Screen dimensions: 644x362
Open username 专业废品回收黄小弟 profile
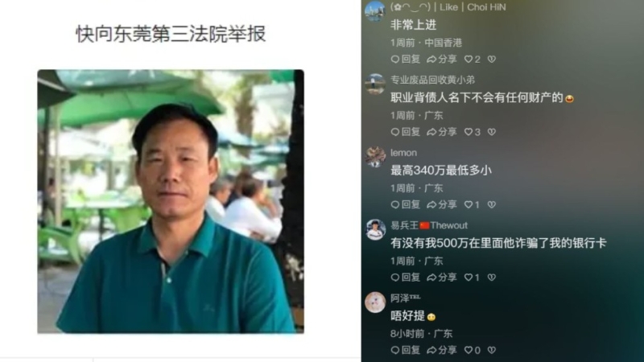(x=432, y=80)
